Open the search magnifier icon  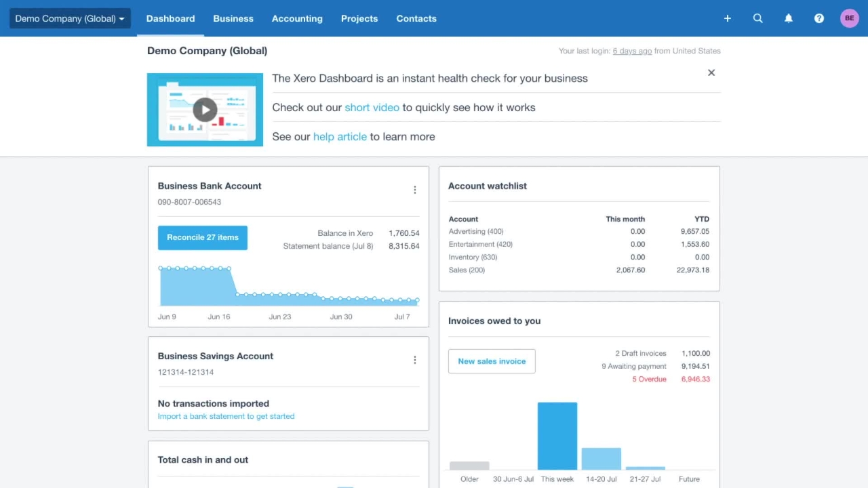(x=758, y=18)
